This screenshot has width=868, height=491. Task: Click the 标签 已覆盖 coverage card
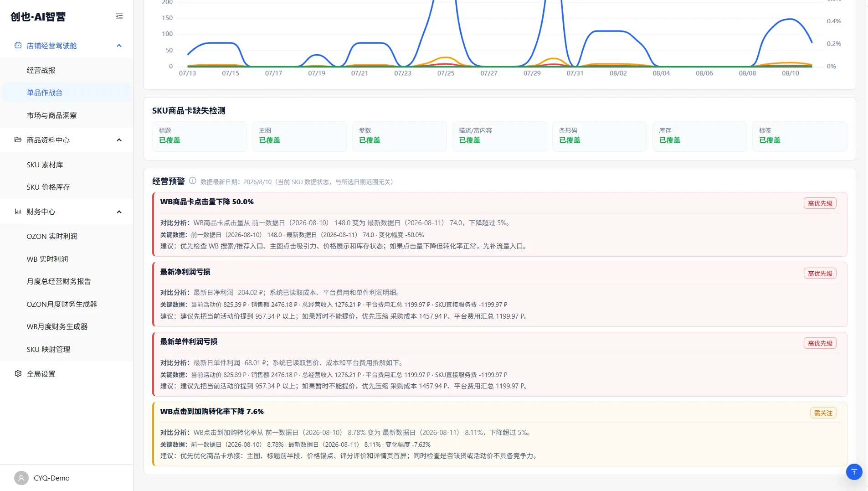pos(800,136)
